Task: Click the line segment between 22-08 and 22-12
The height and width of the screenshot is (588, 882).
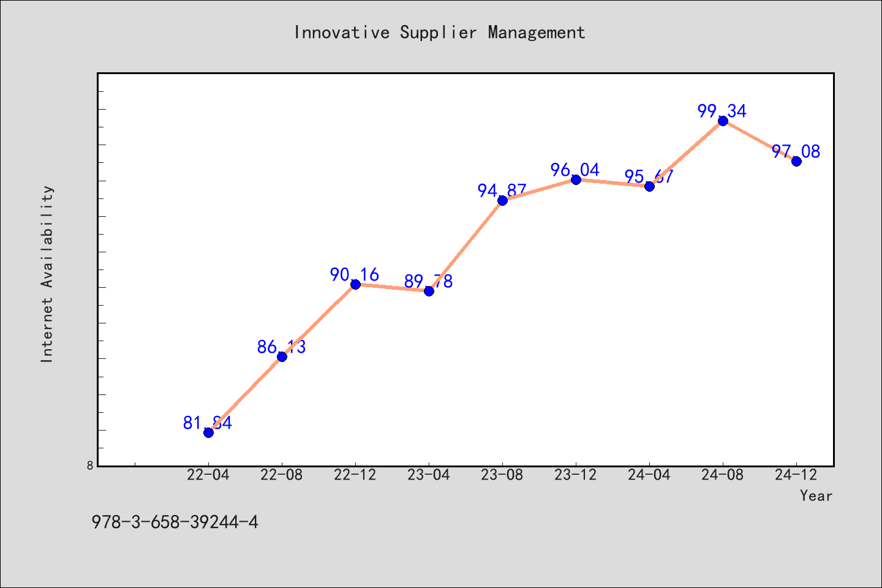Action: tap(318, 320)
